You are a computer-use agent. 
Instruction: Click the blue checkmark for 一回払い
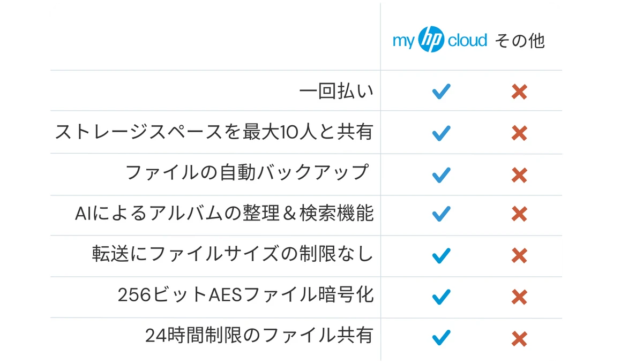pos(441,92)
